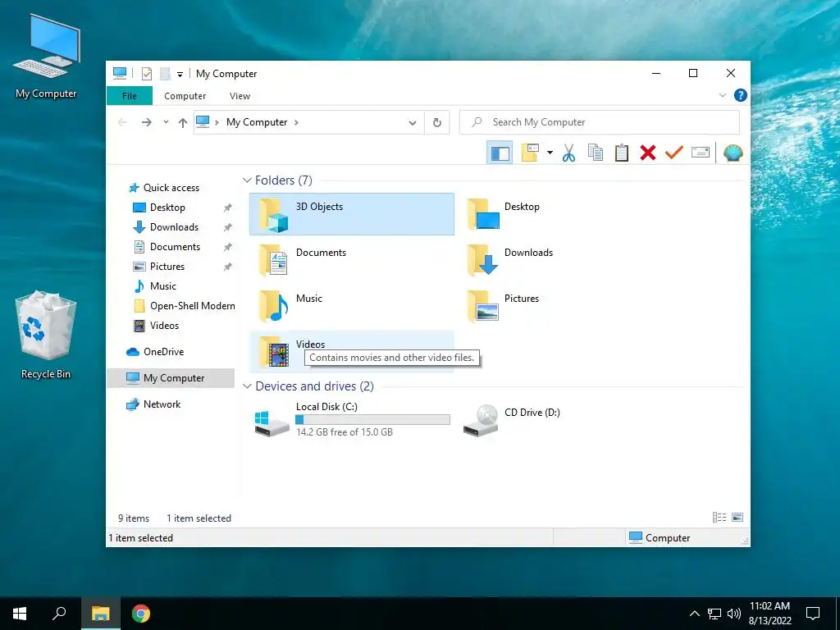The width and height of the screenshot is (840, 630).
Task: Go up one level arrow
Action: tap(183, 123)
